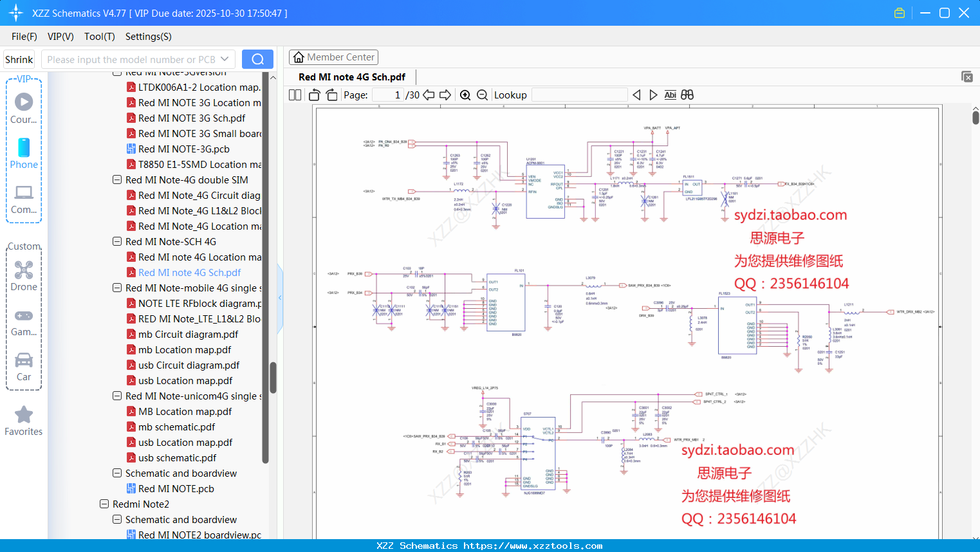Open Favorites from the left sidebar
The image size is (980, 552).
click(24, 421)
